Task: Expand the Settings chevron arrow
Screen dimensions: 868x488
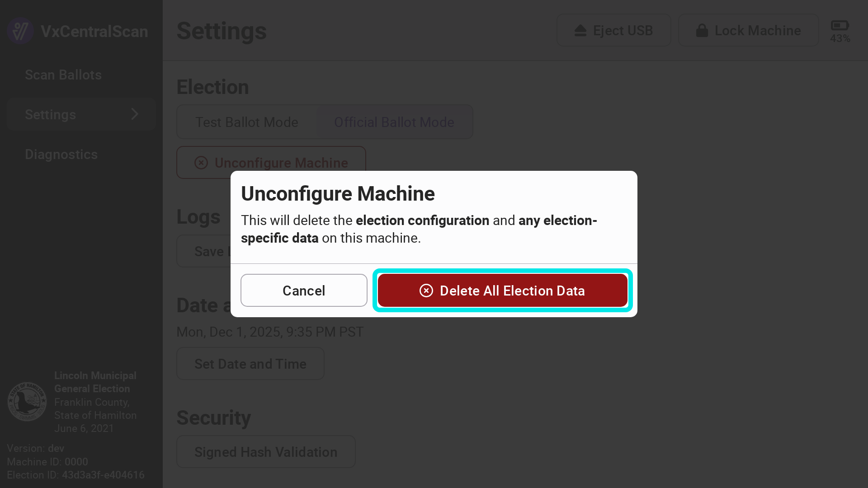Action: pyautogui.click(x=135, y=114)
